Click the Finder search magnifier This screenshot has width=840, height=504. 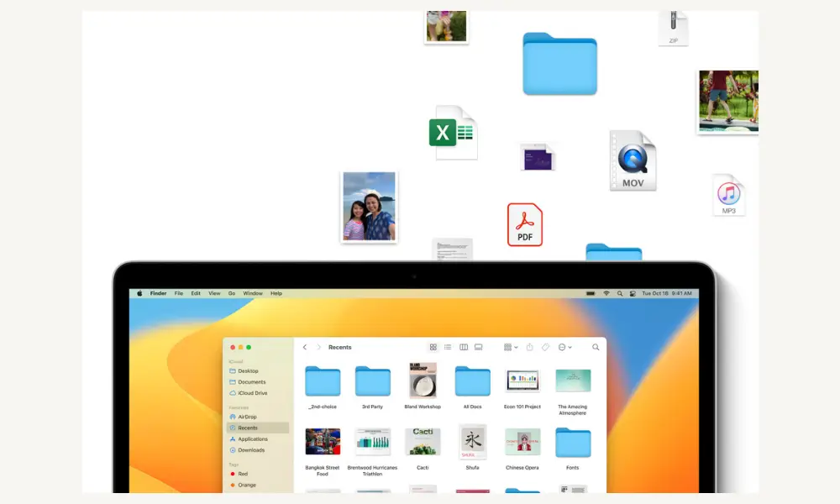coord(596,347)
